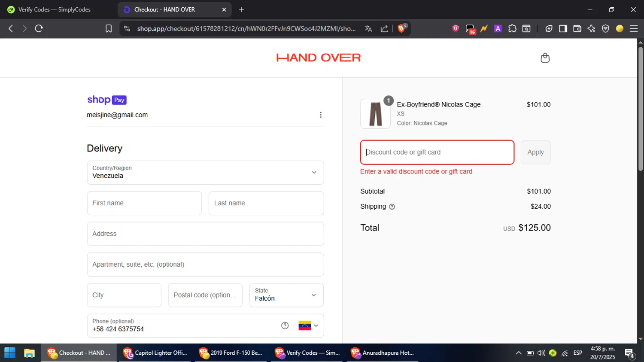Click the leaf icon in browser toolbar
Image resolution: width=644 pixels, height=362 pixels.
pyautogui.click(x=549, y=28)
